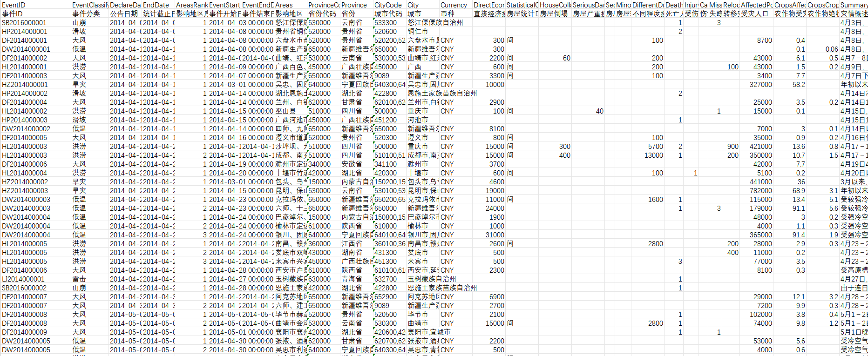
Task: Click the economic loss cell 31000
Action: [495, 235]
